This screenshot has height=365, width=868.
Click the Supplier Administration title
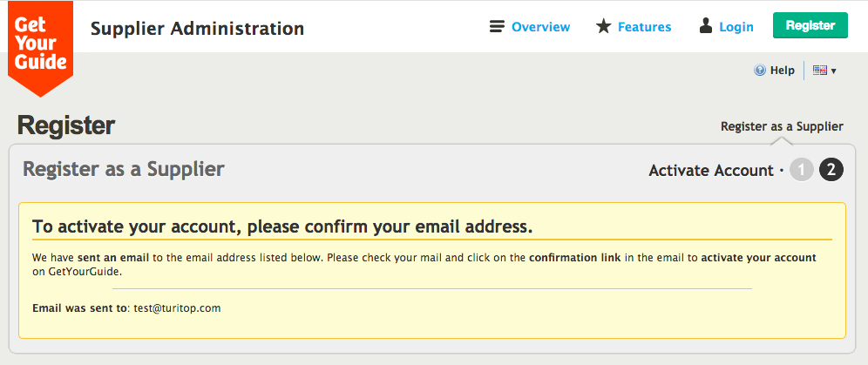[x=197, y=29]
